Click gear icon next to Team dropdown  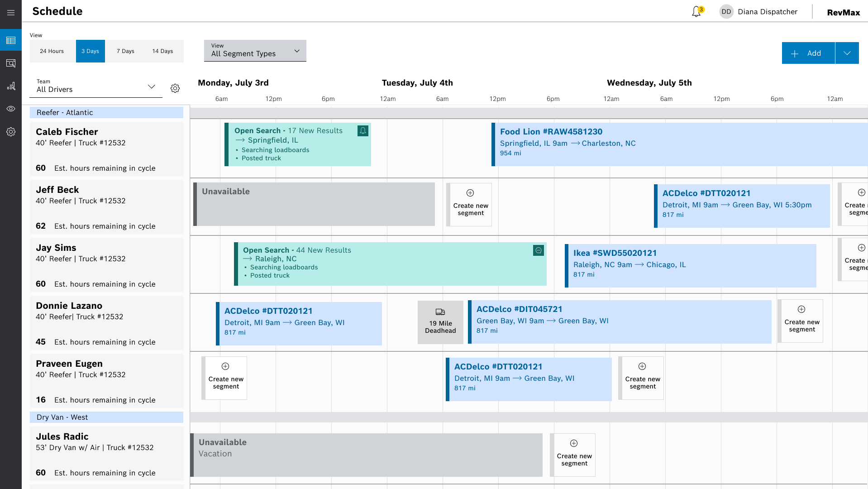pos(175,88)
